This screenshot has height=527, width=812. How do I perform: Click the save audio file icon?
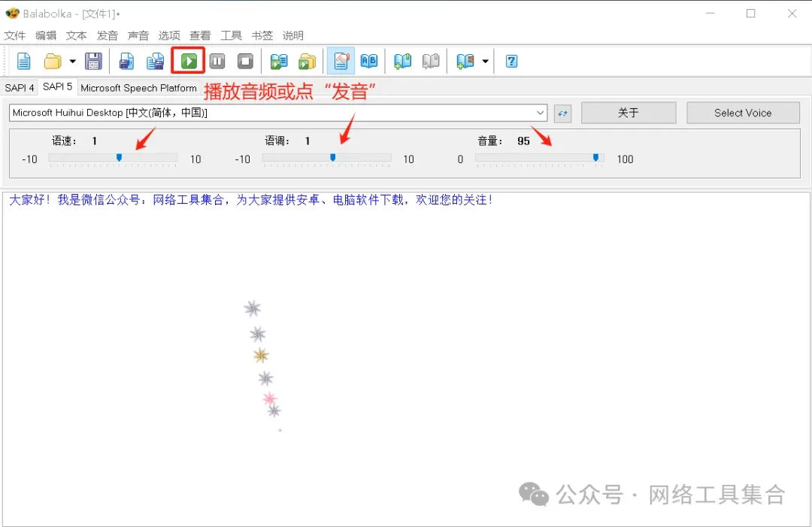pyautogui.click(x=126, y=61)
